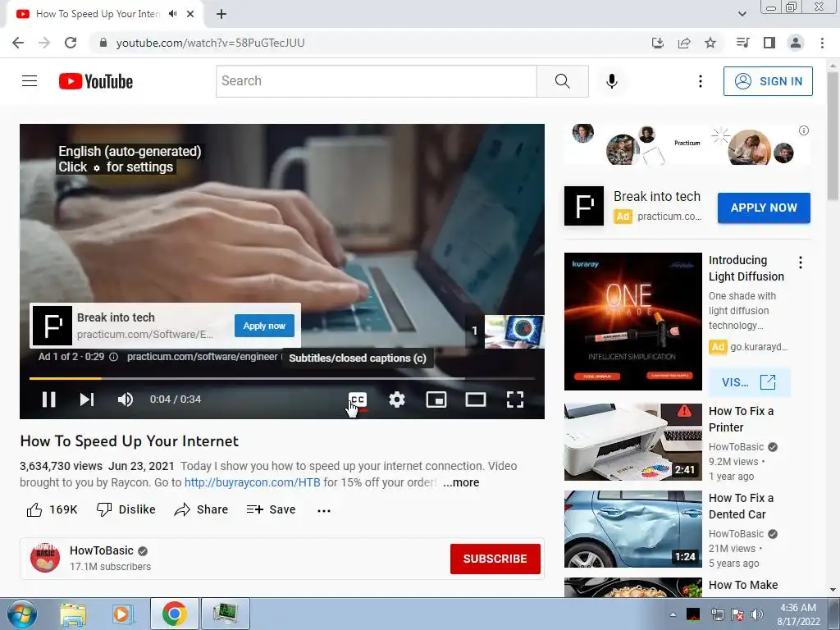Click ad info icon beside Ad 1 of 2
Viewport: 840px width, 630px height.
(113, 357)
